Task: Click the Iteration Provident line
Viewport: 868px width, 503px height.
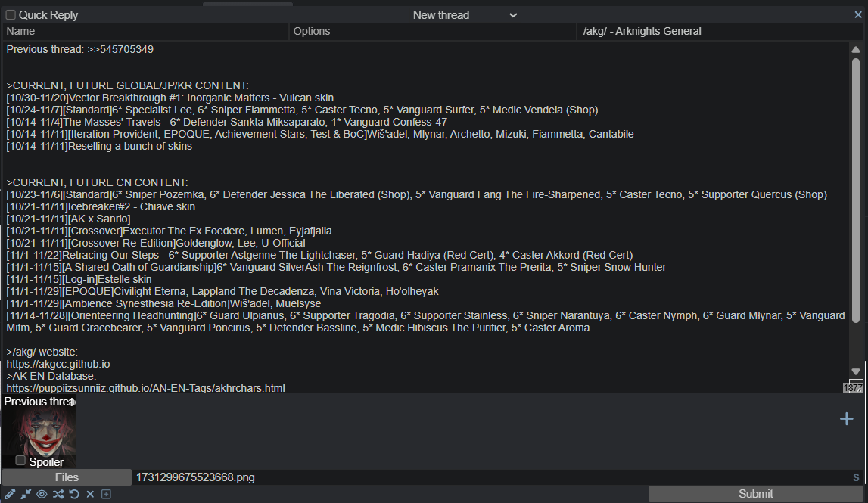Action: click(x=320, y=135)
